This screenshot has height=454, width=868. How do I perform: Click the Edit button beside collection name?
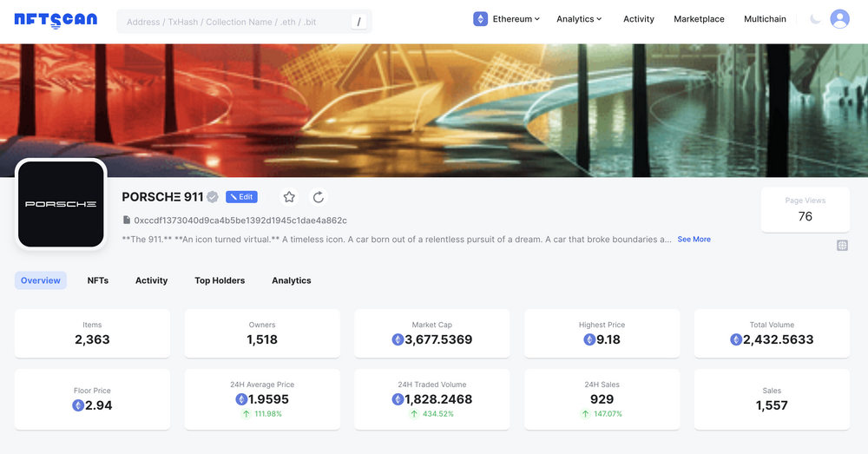click(x=241, y=197)
